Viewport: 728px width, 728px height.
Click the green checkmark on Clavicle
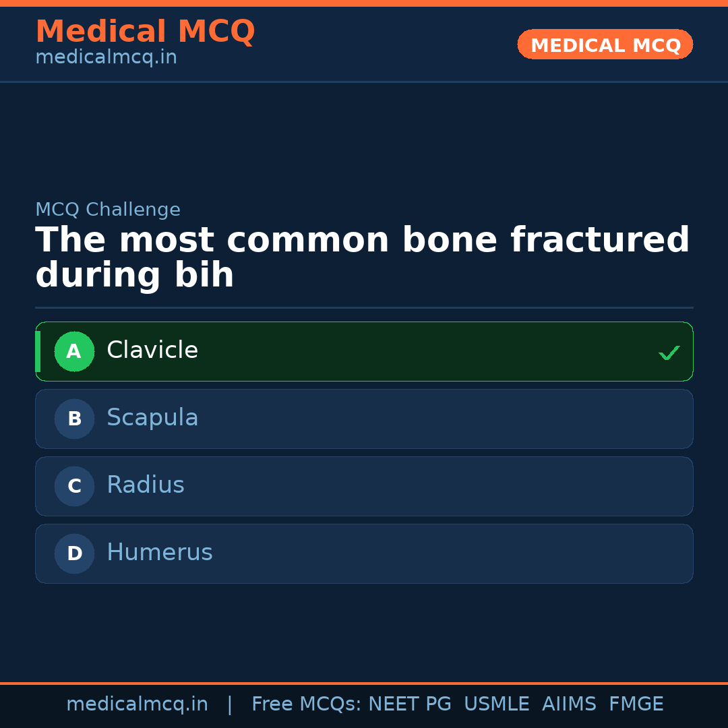(x=669, y=353)
